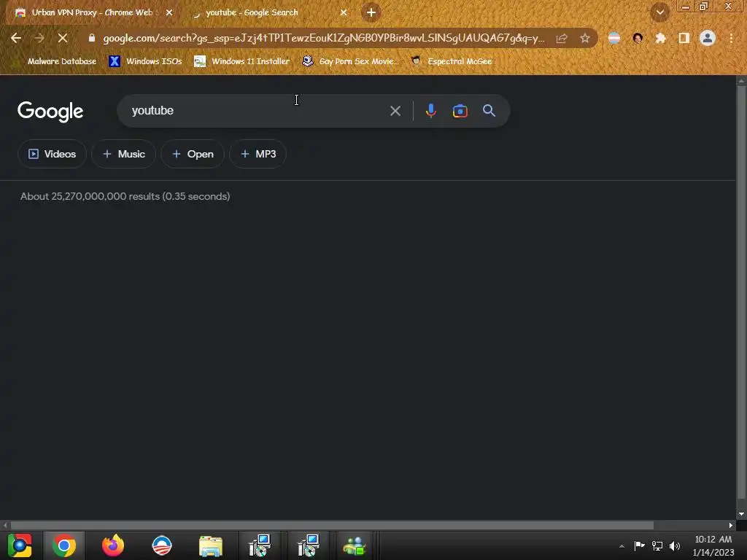The image size is (747, 560).
Task: Click the face avatar extension icon
Action: 638,38
